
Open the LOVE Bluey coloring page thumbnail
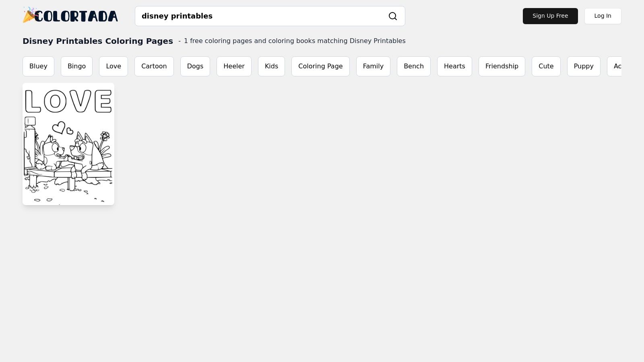coord(68,144)
